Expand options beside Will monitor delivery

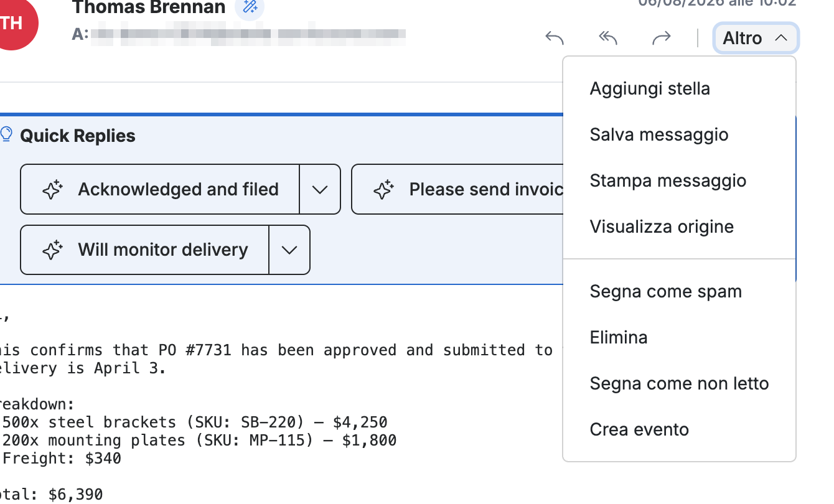[289, 250]
